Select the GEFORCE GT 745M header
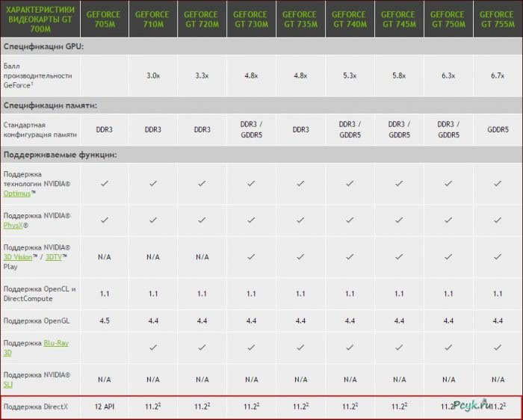 tap(399, 19)
